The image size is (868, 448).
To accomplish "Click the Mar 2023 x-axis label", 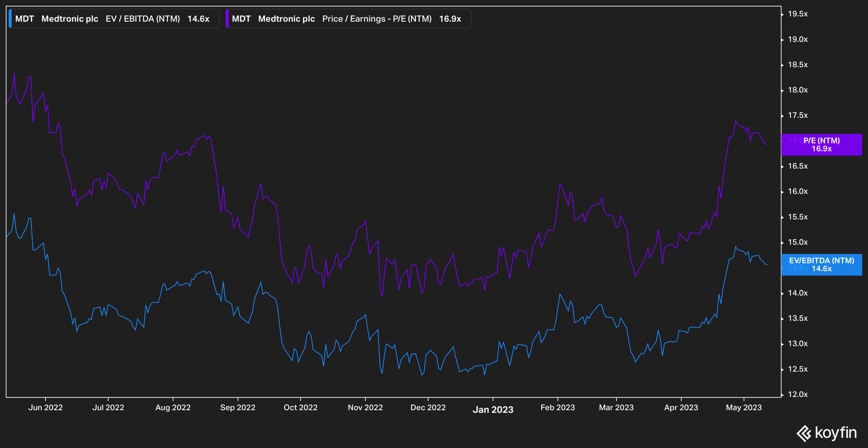I will (x=616, y=408).
